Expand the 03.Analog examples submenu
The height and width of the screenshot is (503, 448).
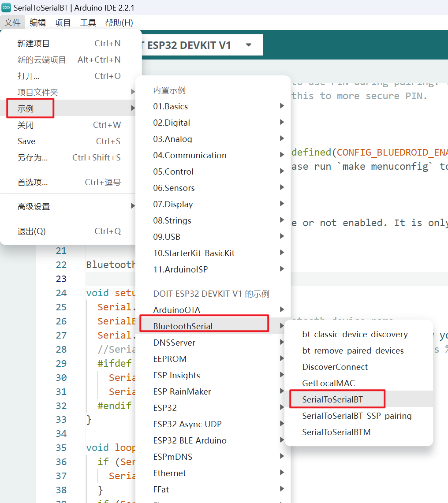[x=213, y=139]
